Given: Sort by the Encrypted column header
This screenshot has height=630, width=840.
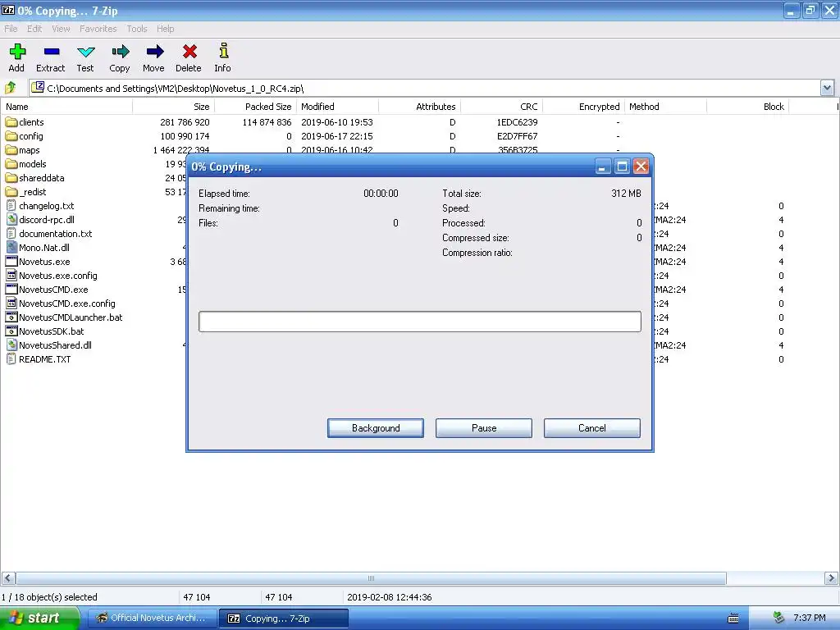Looking at the screenshot, I should (x=583, y=107).
